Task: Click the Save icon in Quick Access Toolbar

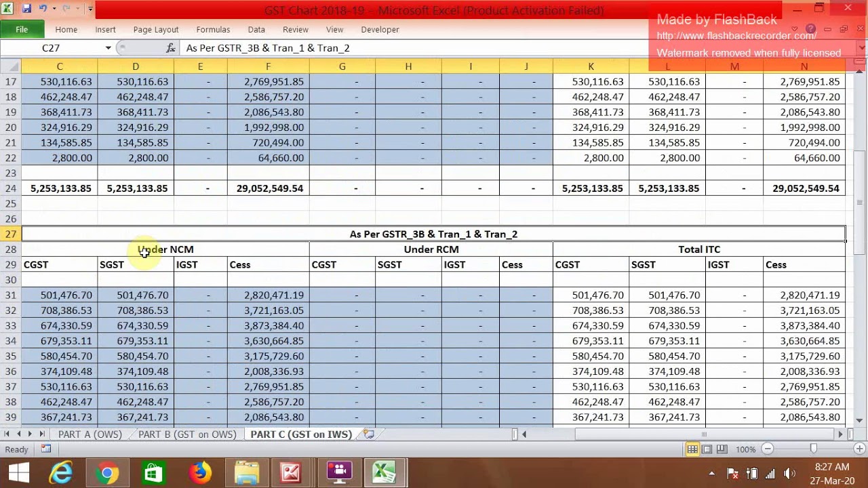Action: tap(26, 9)
